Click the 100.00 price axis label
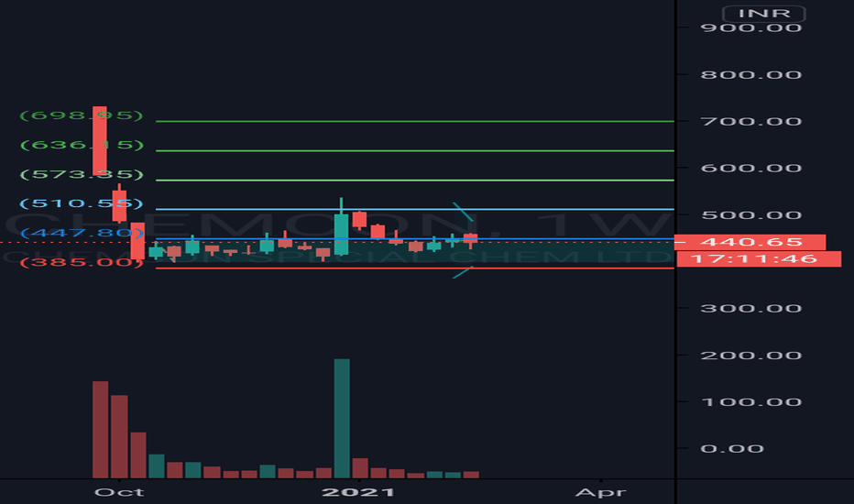Screen dimensions: 854x504 [751, 402]
